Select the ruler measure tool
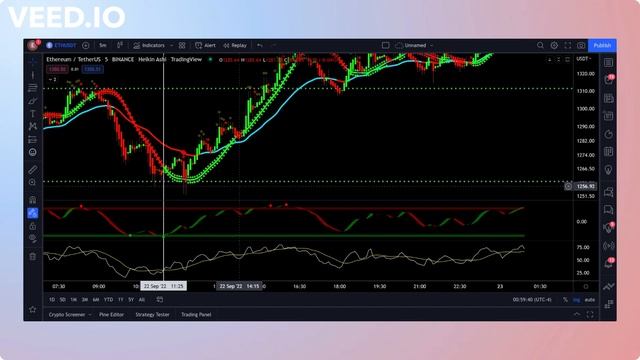 [x=33, y=169]
